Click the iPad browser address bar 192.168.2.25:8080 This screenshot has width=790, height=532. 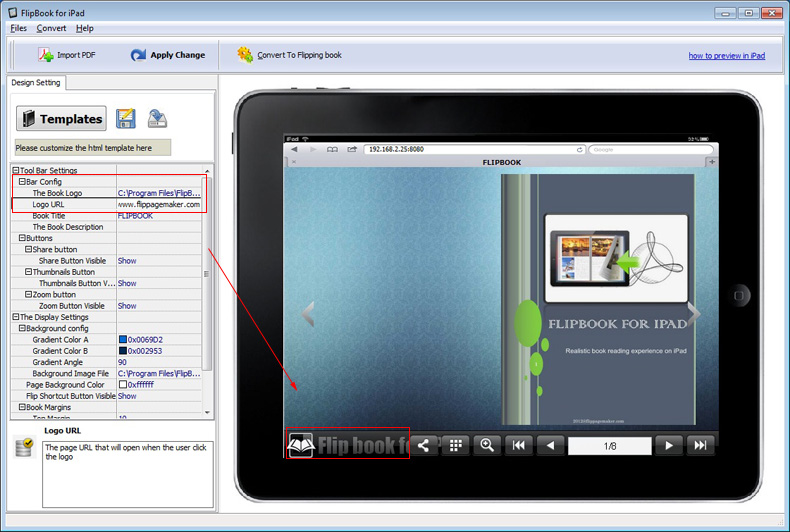pos(475,150)
